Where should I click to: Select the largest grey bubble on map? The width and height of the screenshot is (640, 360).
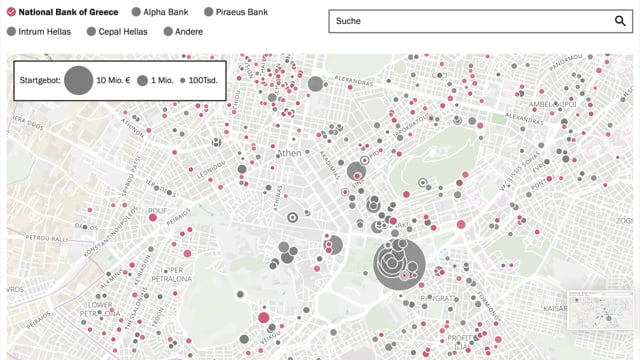click(399, 264)
